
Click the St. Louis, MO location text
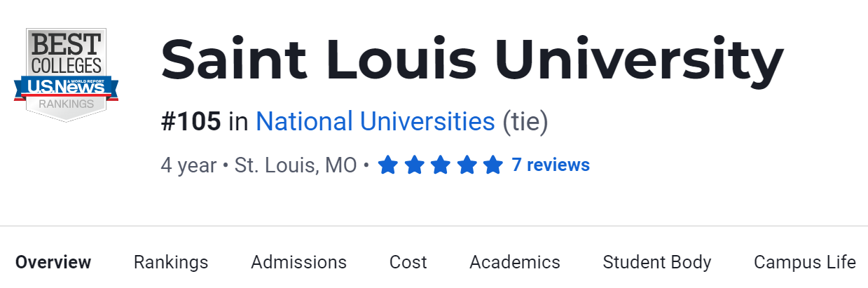pos(296,165)
